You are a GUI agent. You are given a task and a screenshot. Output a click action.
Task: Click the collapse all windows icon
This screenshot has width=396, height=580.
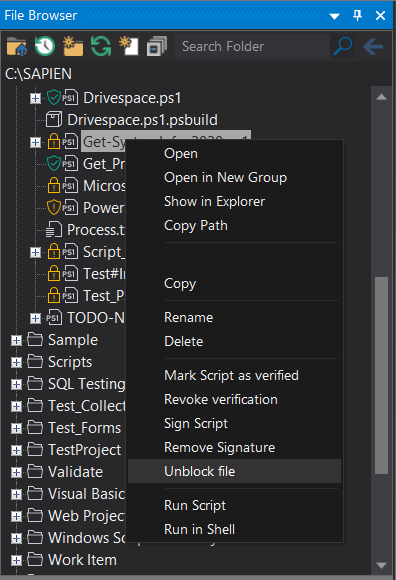click(x=157, y=47)
